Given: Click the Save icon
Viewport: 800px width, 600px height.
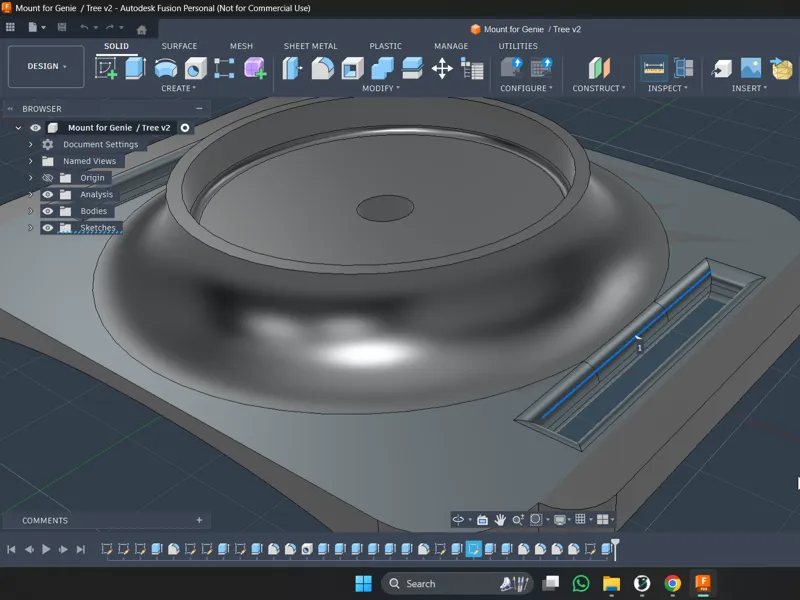Looking at the screenshot, I should coord(62,27).
